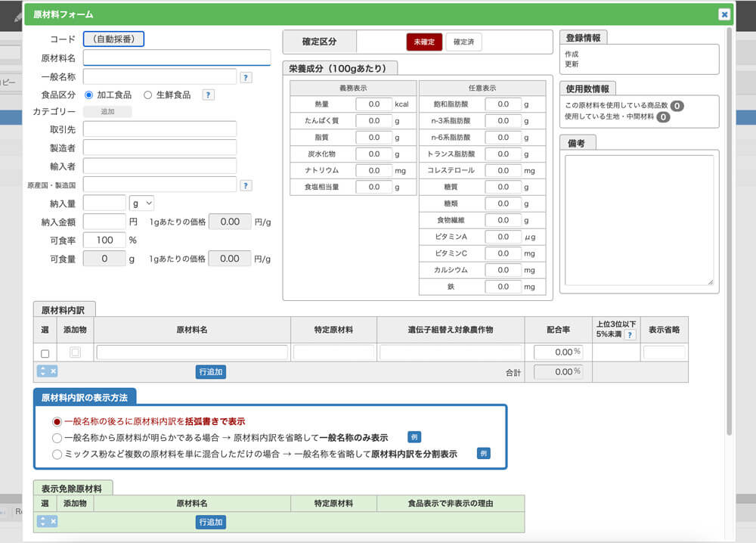Focus the 納入金額 yen field
Viewport: 756px width, 543px height.
point(104,222)
